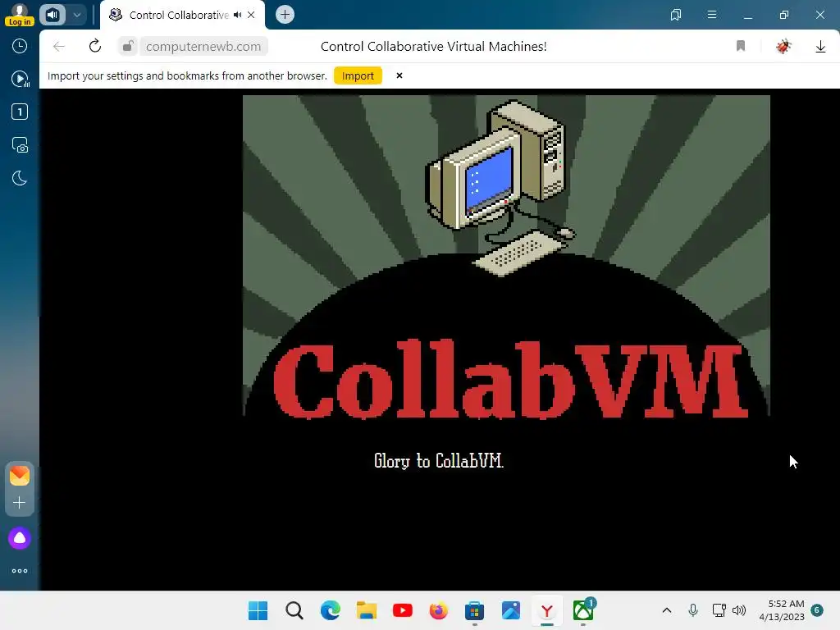Open Windows taskbar search
The width and height of the screenshot is (840, 630).
pos(294,610)
